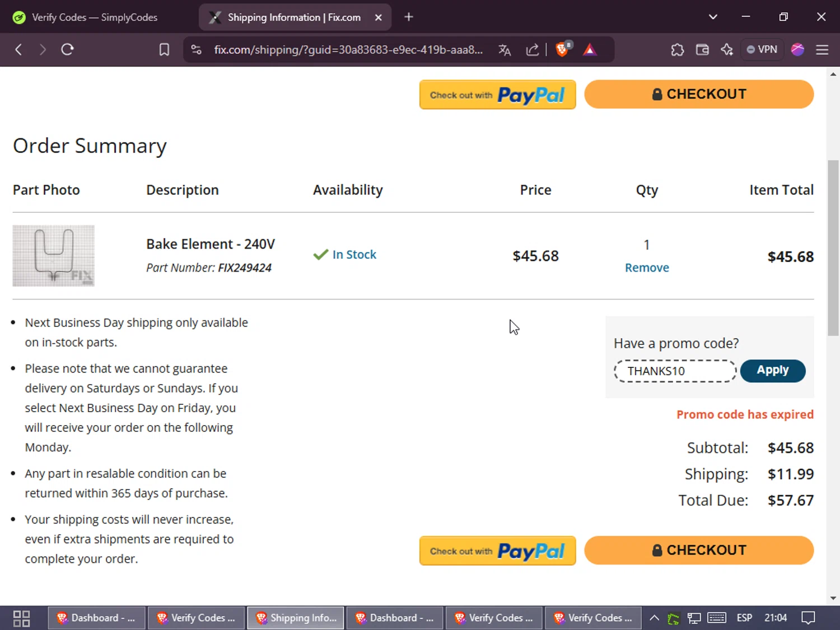Image resolution: width=840 pixels, height=630 pixels.
Task: Click Part Number FIX249424 text
Action: pos(209,268)
